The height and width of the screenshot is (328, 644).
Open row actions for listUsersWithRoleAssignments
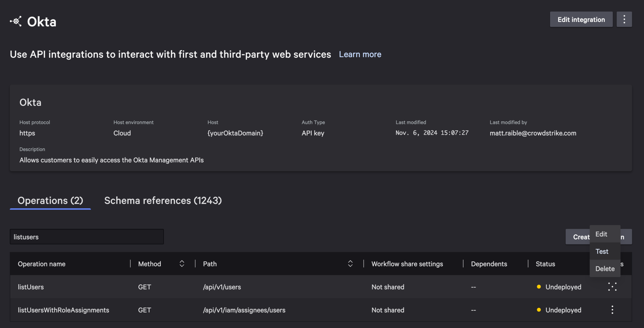point(612,310)
